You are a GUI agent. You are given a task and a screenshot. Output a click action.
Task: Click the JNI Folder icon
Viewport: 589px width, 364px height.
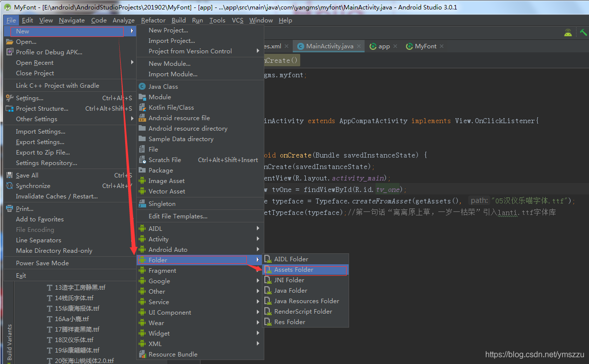pos(268,280)
